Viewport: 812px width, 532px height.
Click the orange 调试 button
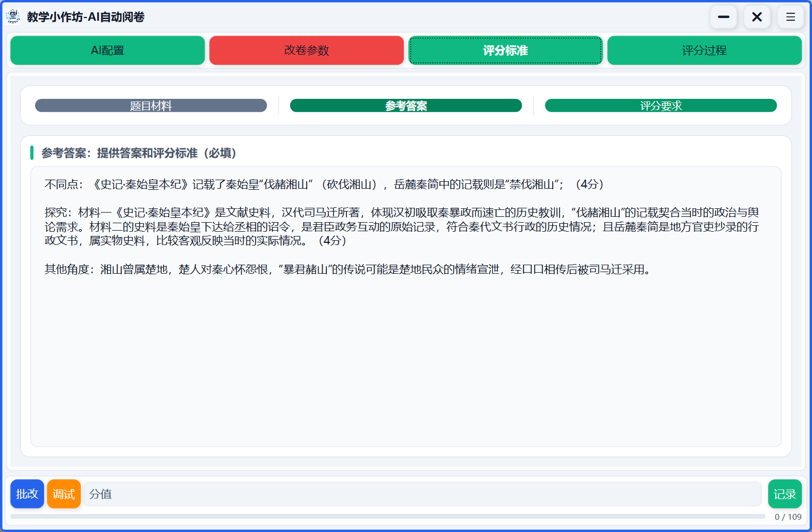click(x=64, y=494)
